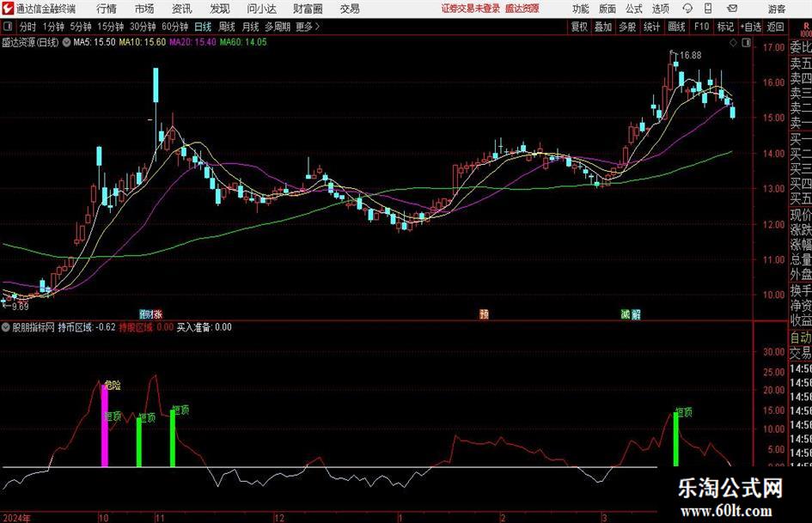This screenshot has width=812, height=523.
Task: Open the 公式 menu
Action: pyautogui.click(x=634, y=9)
